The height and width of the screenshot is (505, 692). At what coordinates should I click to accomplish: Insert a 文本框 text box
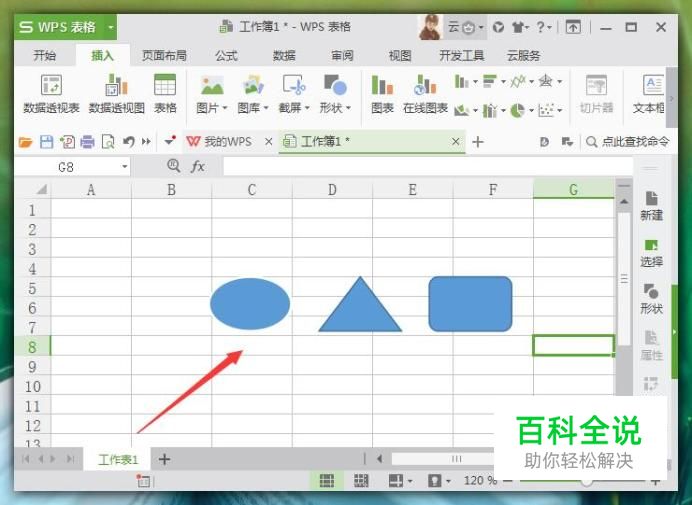[x=649, y=94]
